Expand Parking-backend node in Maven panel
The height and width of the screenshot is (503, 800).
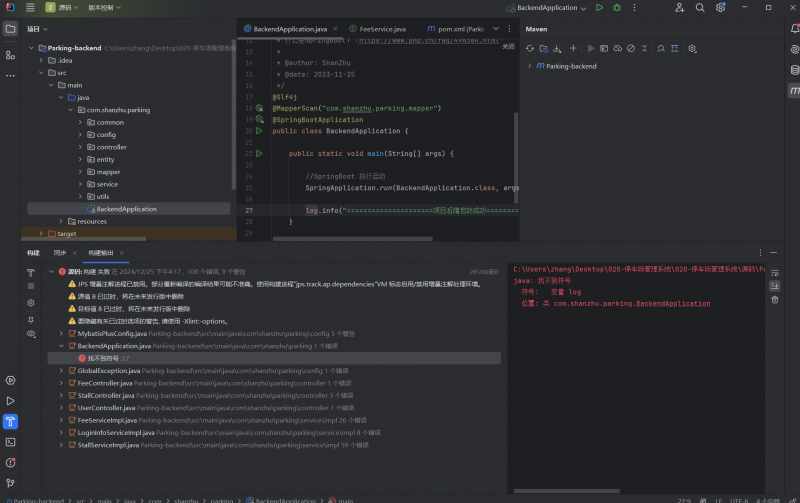pyautogui.click(x=530, y=66)
